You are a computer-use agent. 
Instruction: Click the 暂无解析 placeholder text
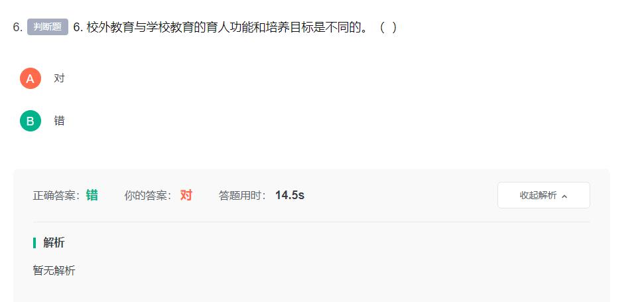54,271
